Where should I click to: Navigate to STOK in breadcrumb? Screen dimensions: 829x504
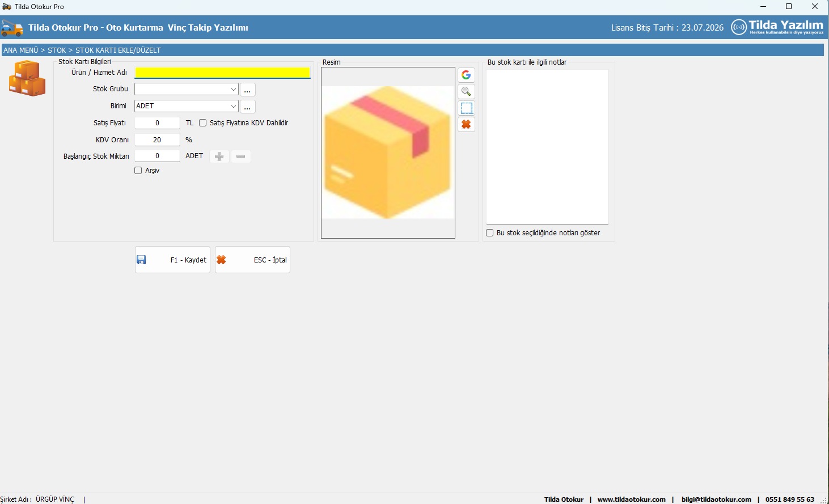tap(57, 50)
